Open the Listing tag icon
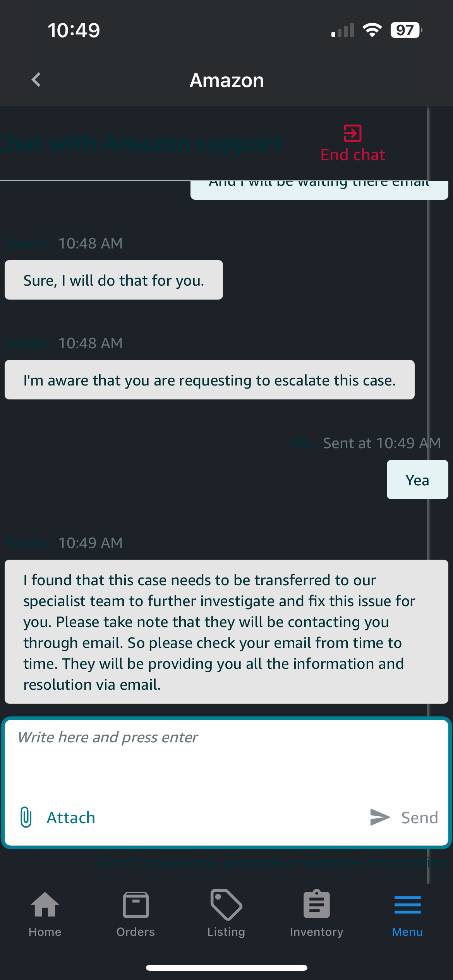 pos(226,905)
